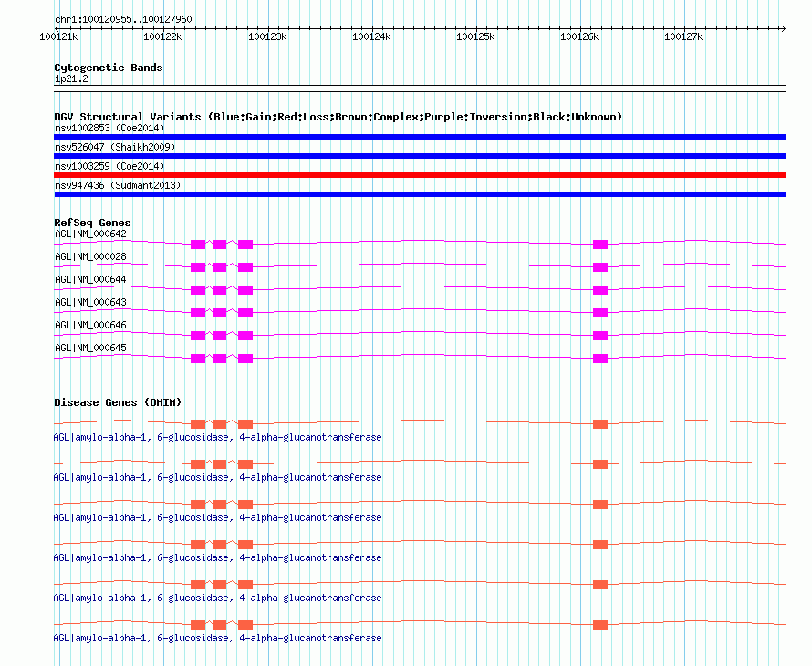Click the AGL|NM_000028 transcript label
Image resolution: width=812 pixels, height=666 pixels.
(x=90, y=257)
